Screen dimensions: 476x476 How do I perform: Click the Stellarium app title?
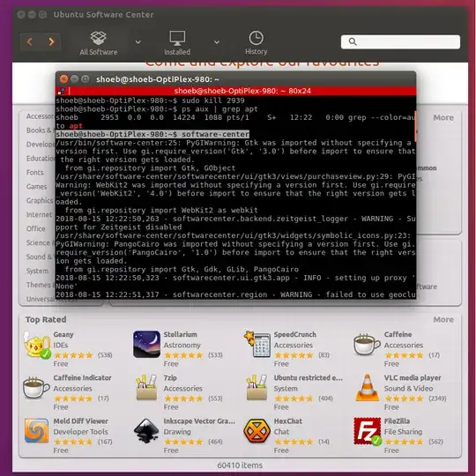click(181, 334)
